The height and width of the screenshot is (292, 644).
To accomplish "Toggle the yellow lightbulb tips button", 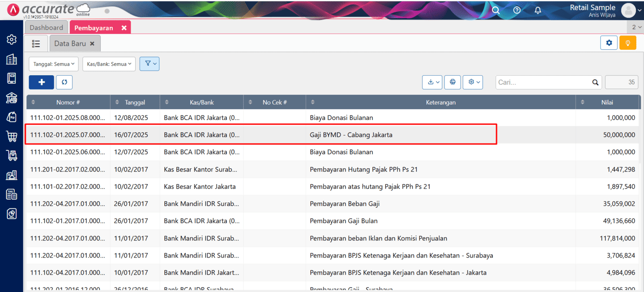I will 627,43.
